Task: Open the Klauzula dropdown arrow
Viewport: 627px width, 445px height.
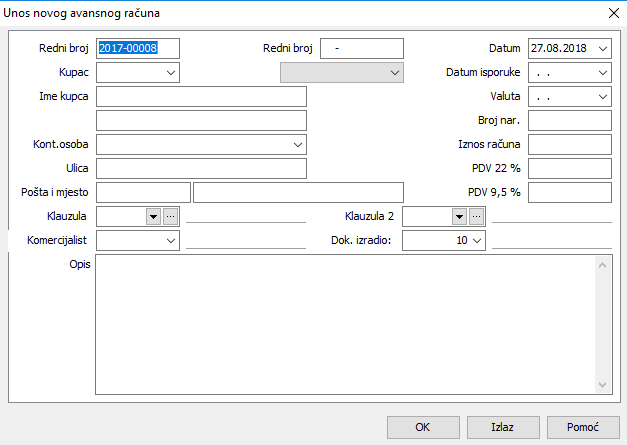Action: click(x=153, y=216)
